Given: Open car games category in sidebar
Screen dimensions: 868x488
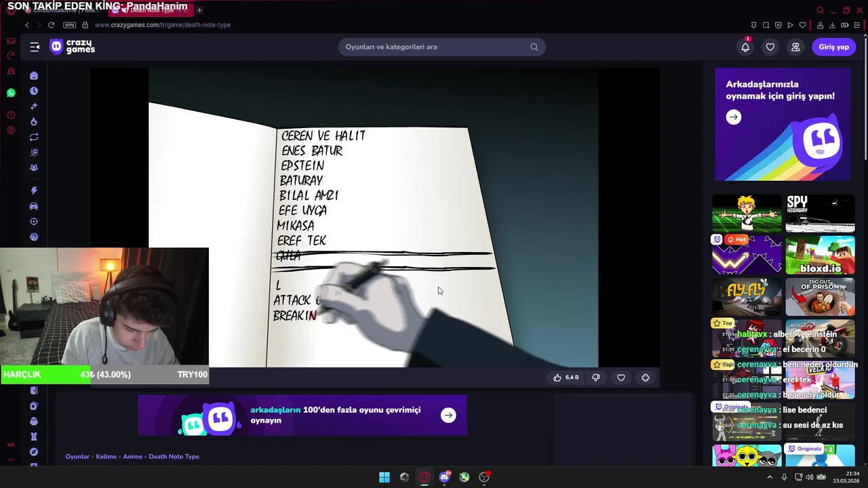Looking at the screenshot, I should pyautogui.click(x=34, y=206).
